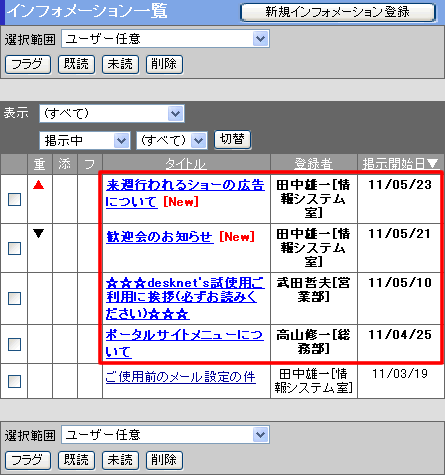
Task: Click the top 既読 button
Action: click(76, 64)
